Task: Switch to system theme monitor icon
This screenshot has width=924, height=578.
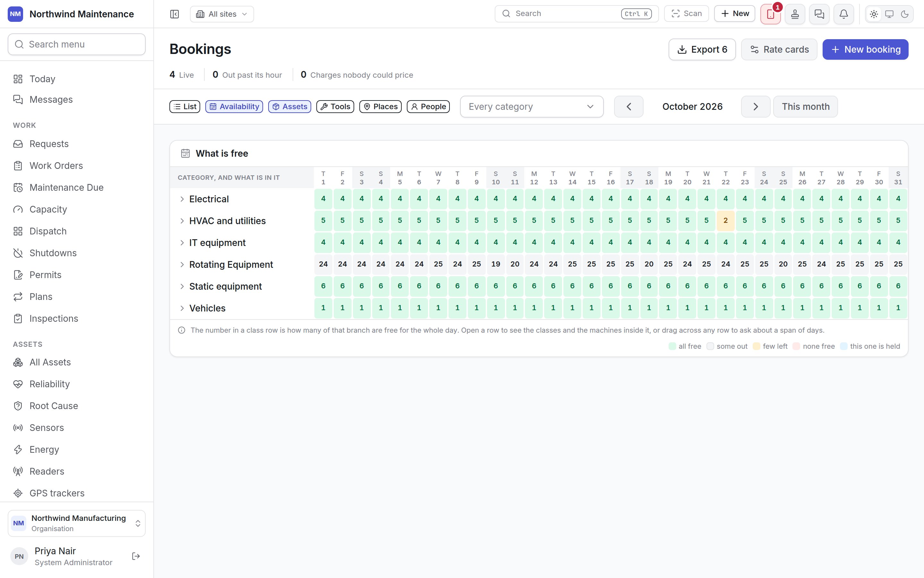Action: [889, 14]
